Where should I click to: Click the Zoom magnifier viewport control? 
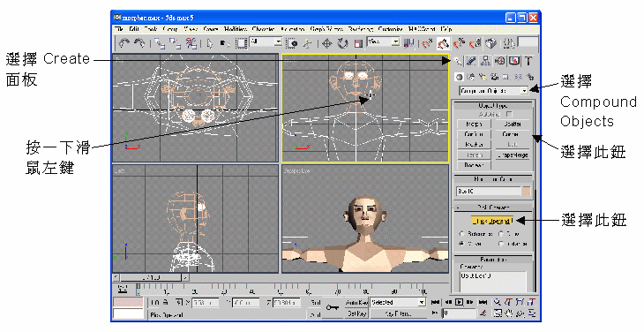[498, 302]
